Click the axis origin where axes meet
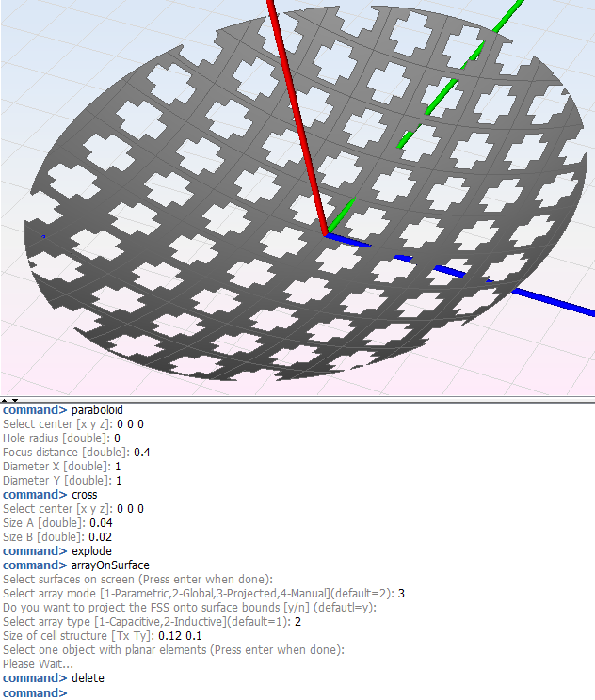 tap(326, 235)
